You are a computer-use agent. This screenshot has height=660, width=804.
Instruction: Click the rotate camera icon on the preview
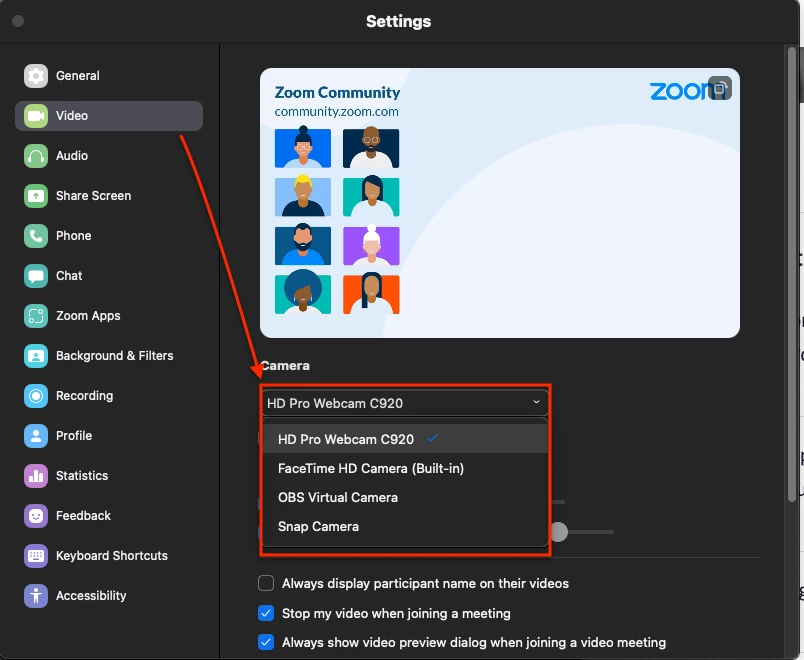(719, 88)
